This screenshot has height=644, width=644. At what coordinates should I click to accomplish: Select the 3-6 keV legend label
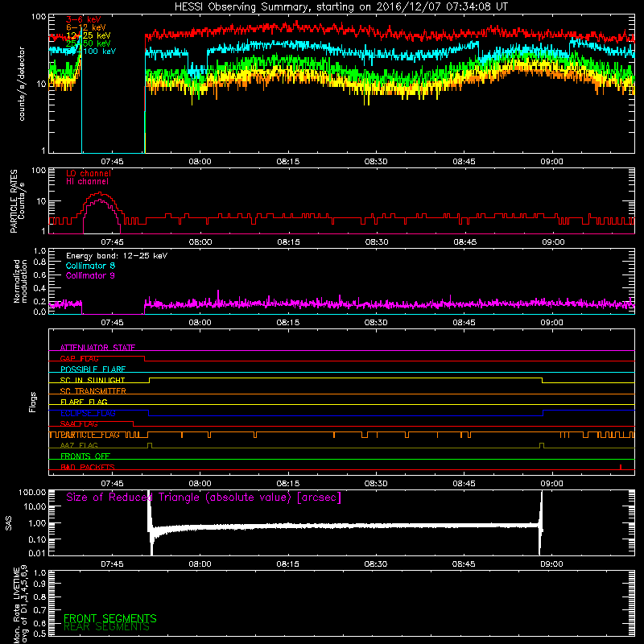84,19
